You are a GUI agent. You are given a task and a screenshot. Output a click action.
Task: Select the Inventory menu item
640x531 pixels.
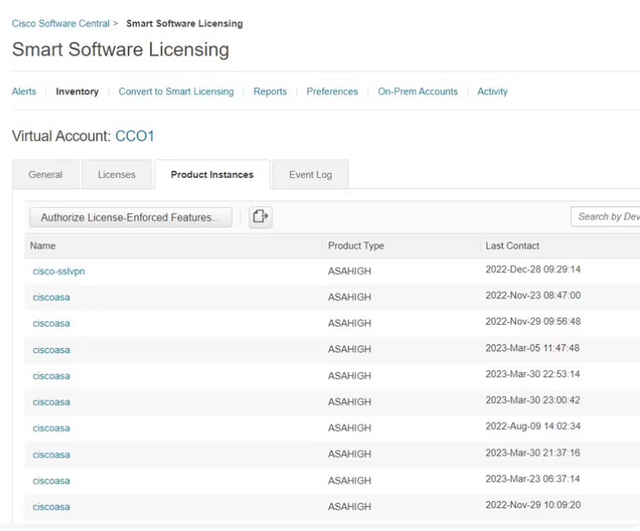pos(77,91)
